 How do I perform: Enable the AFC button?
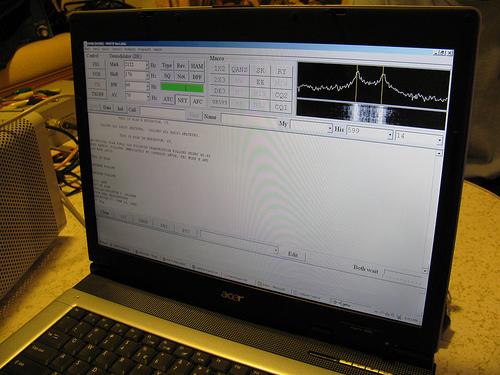point(198,101)
